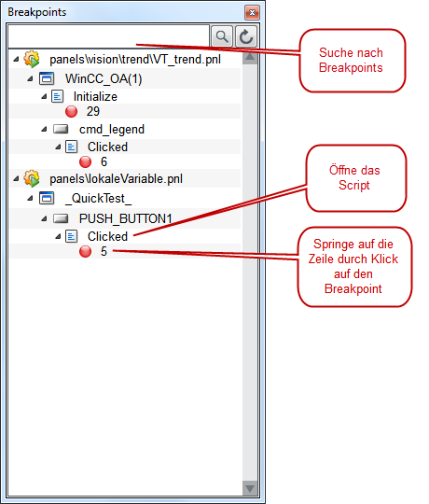The image size is (429, 504).
Task: Open the Clicked script under cmd_legend
Action: (107, 147)
